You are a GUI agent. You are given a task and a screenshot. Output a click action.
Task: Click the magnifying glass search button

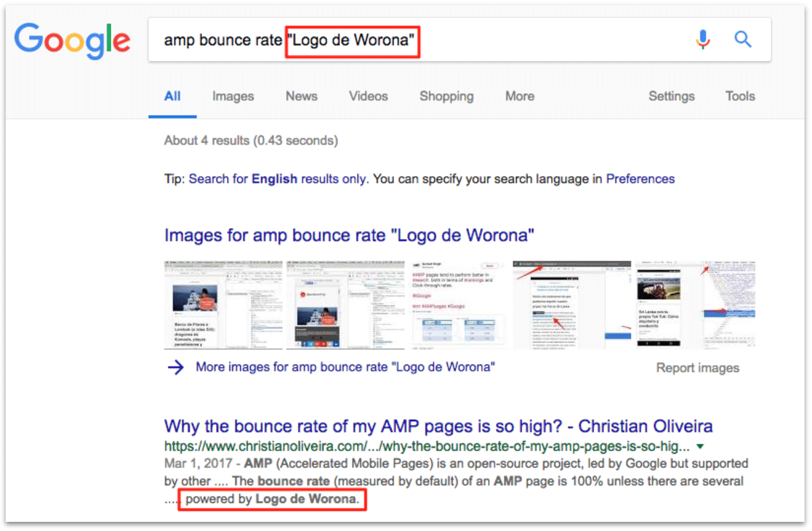(742, 40)
